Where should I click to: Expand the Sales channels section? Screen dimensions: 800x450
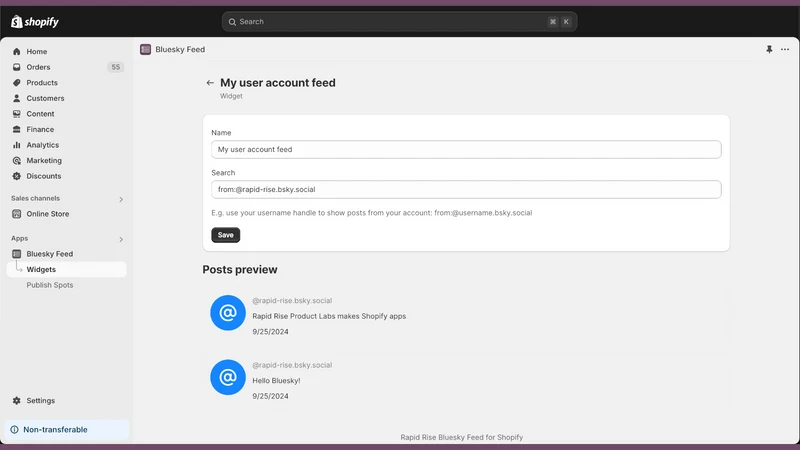121,199
